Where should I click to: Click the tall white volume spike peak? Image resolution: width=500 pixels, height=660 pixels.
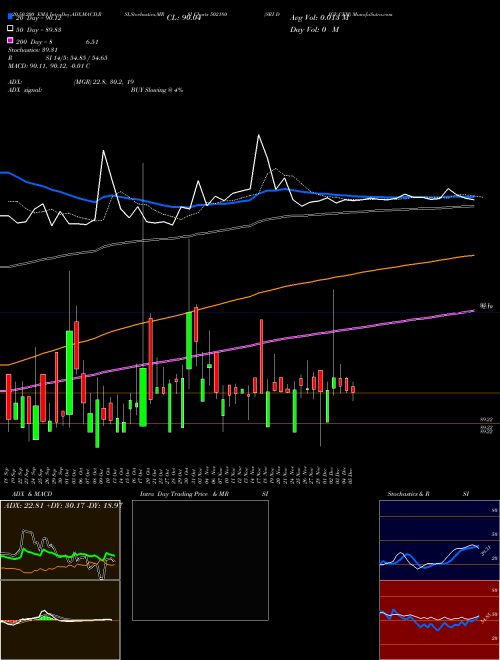[258, 136]
